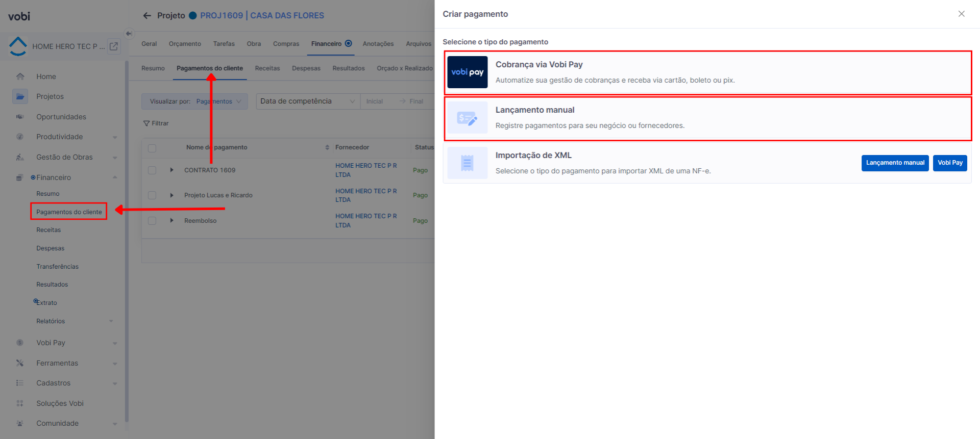The height and width of the screenshot is (439, 980).
Task: Click the Home house icon
Action: (x=20, y=76)
